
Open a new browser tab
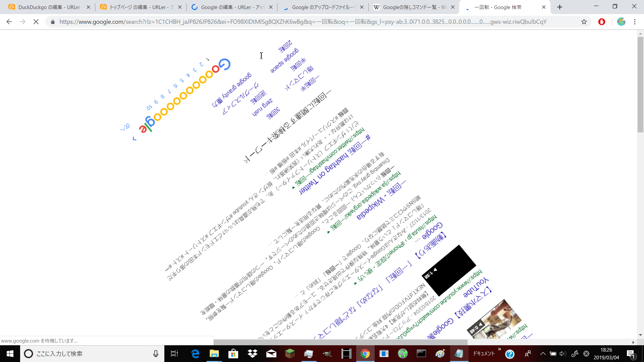[559, 7]
